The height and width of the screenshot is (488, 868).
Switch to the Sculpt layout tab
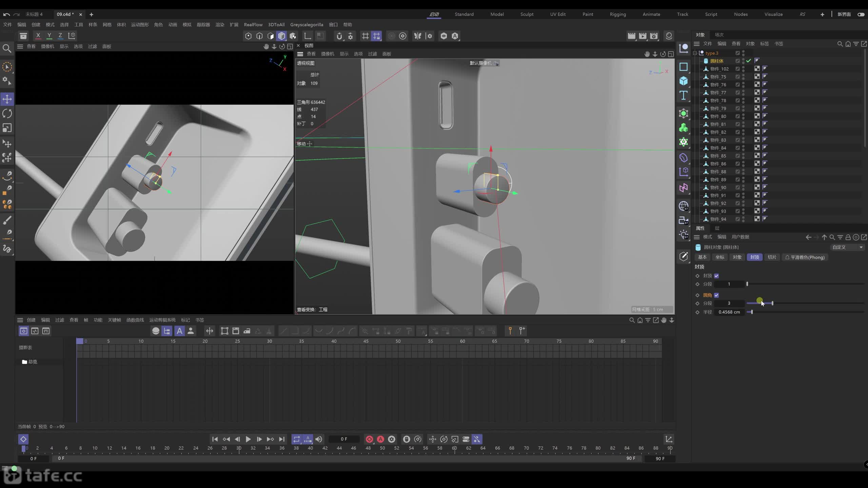tap(527, 14)
